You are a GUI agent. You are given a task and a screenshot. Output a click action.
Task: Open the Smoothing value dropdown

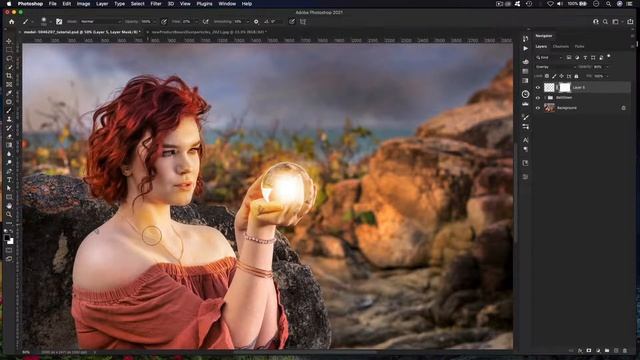point(248,22)
